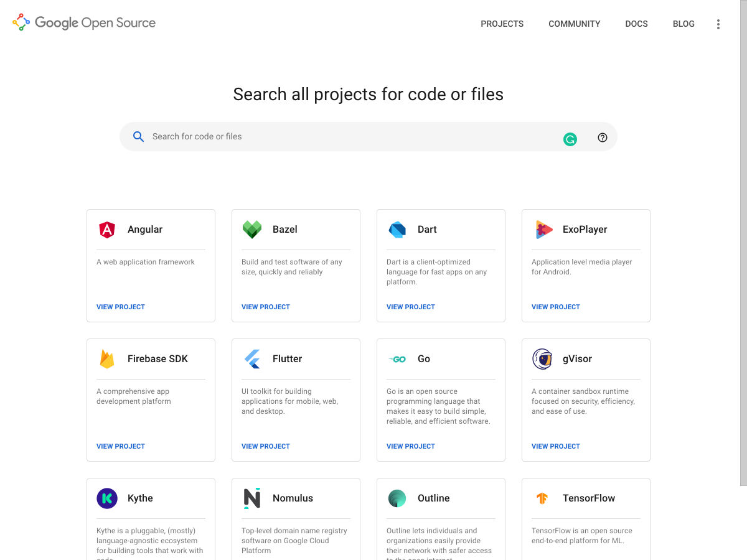The height and width of the screenshot is (560, 747).
Task: Click the Firebase SDK card title
Action: (157, 359)
